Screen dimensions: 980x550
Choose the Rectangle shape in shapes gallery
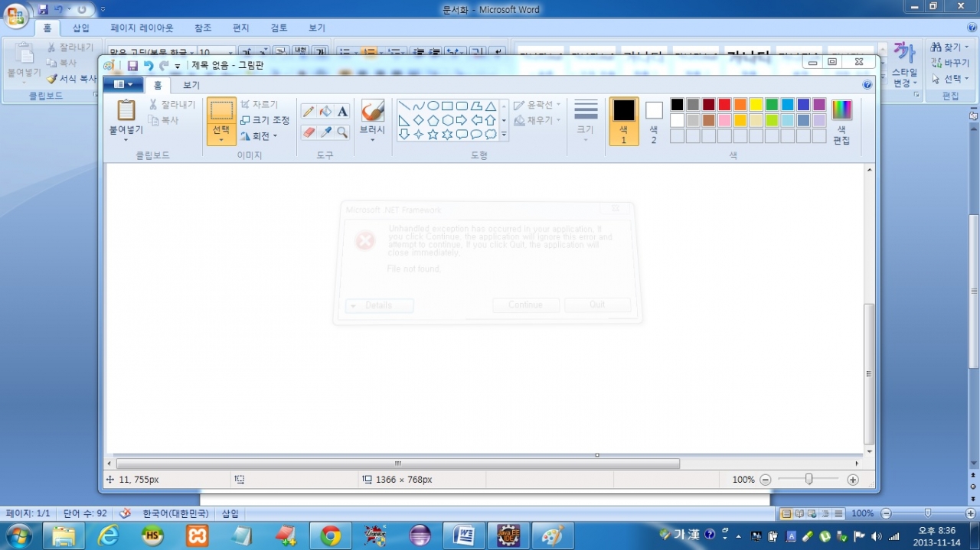tap(447, 106)
